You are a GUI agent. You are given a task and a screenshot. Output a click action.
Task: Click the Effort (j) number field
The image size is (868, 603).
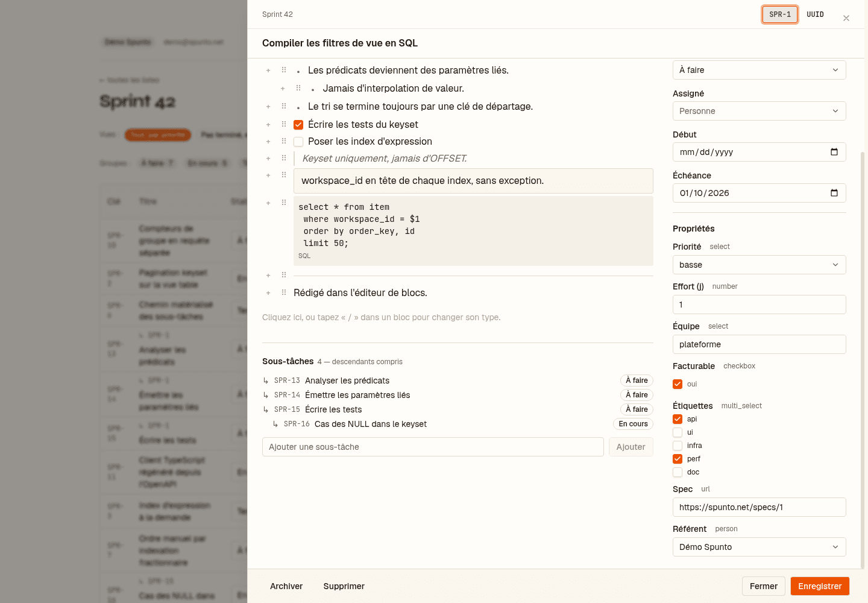(759, 305)
